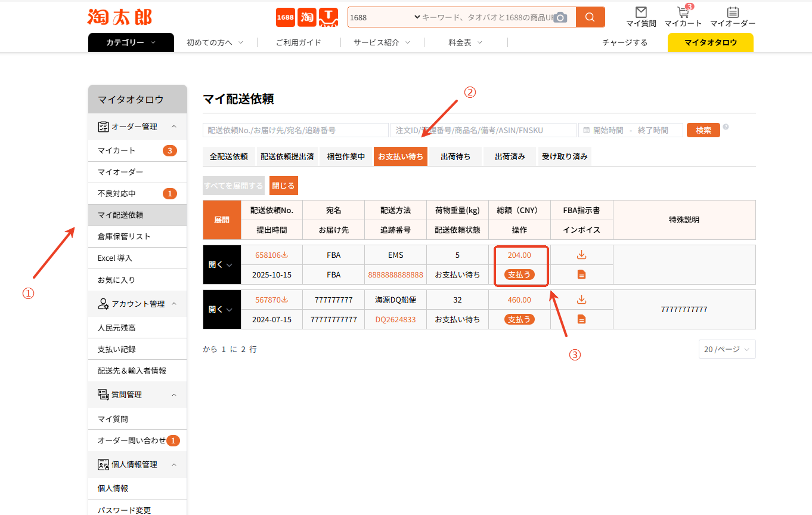Open 人民元残高 in sidebar
This screenshot has width=812, height=515.
click(138, 328)
